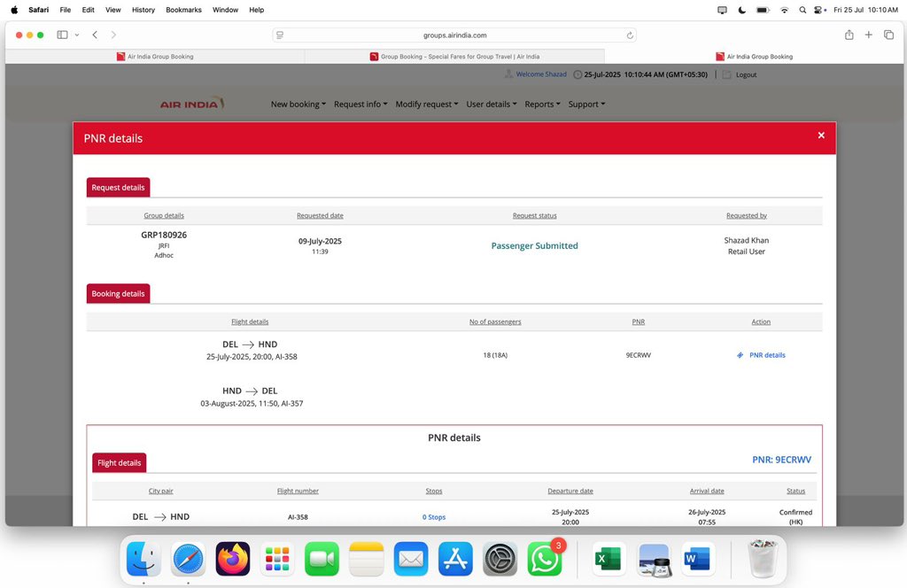Open App Store from the Dock

coord(455,559)
